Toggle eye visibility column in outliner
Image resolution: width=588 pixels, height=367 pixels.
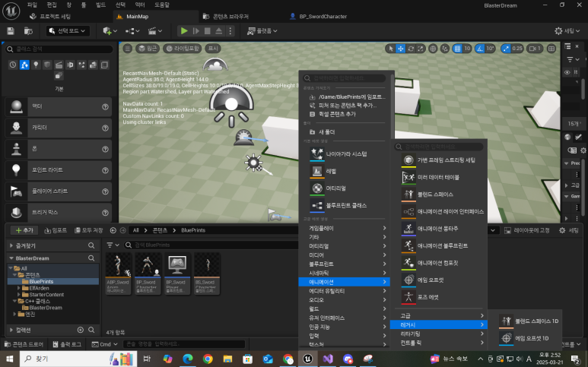coord(567,72)
